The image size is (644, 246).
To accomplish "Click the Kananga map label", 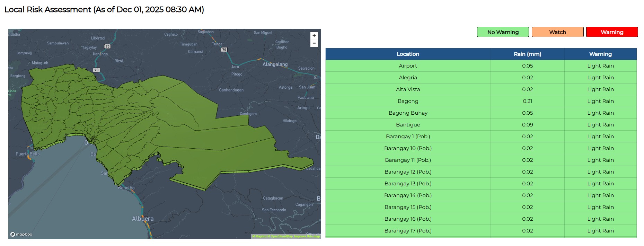I will pos(100,54).
